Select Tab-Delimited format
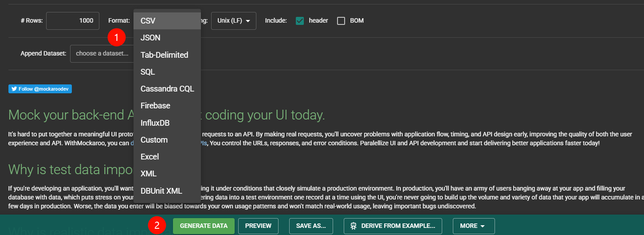644x235 pixels. (167, 55)
